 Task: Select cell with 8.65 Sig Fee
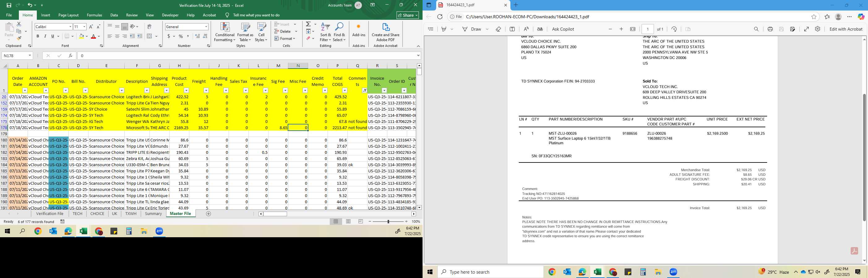pos(278,128)
